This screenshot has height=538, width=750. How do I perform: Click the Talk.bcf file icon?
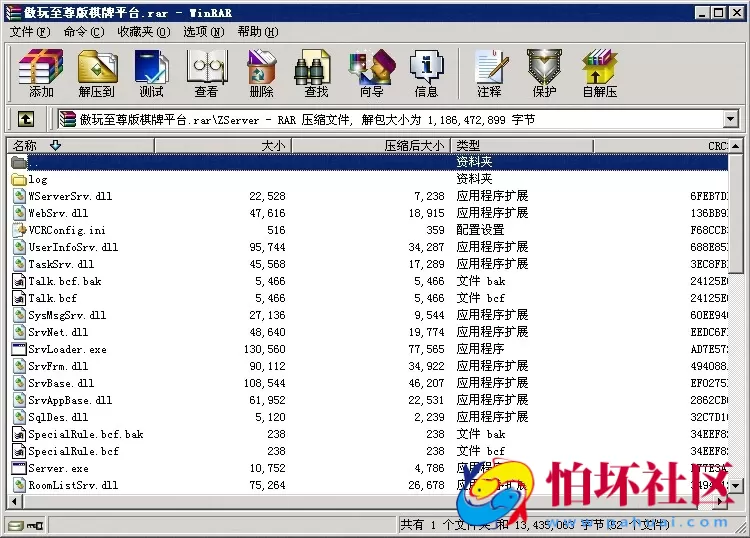tap(19, 298)
